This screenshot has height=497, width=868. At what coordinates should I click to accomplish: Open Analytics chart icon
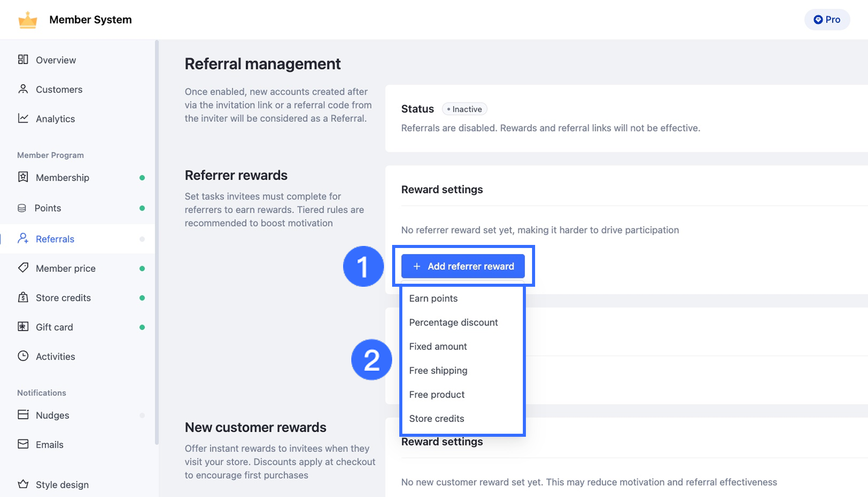23,118
